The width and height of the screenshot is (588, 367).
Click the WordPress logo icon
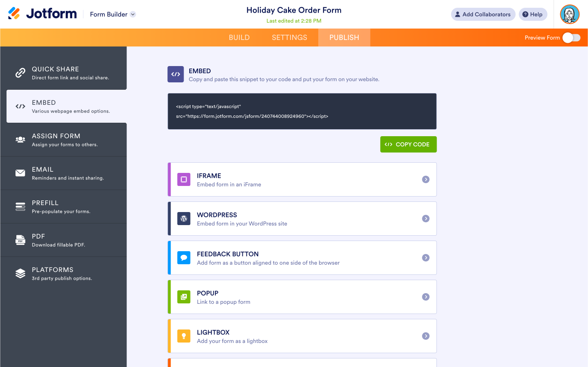(184, 219)
